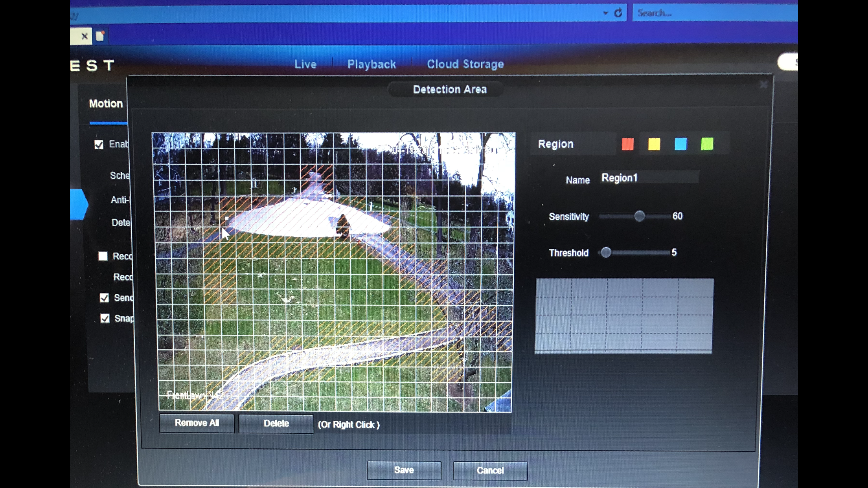Edit the Region1 name field

point(650,178)
